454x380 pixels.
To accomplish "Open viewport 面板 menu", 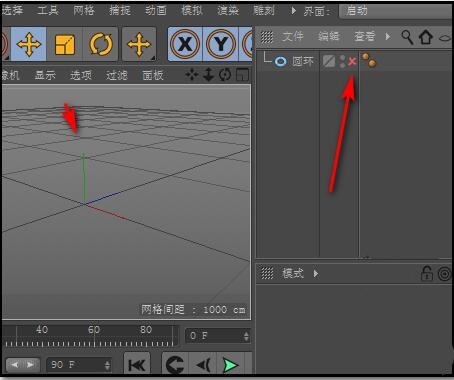I will [x=153, y=75].
